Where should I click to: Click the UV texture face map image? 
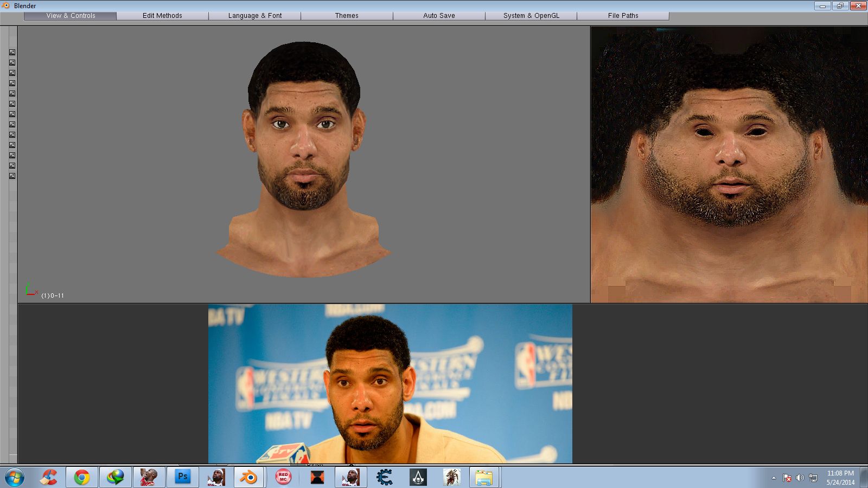tap(729, 164)
